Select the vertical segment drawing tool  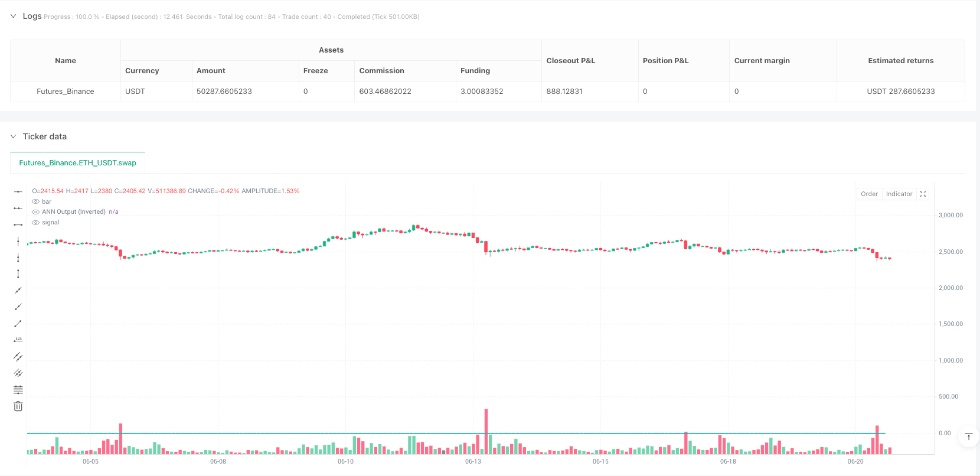18,274
